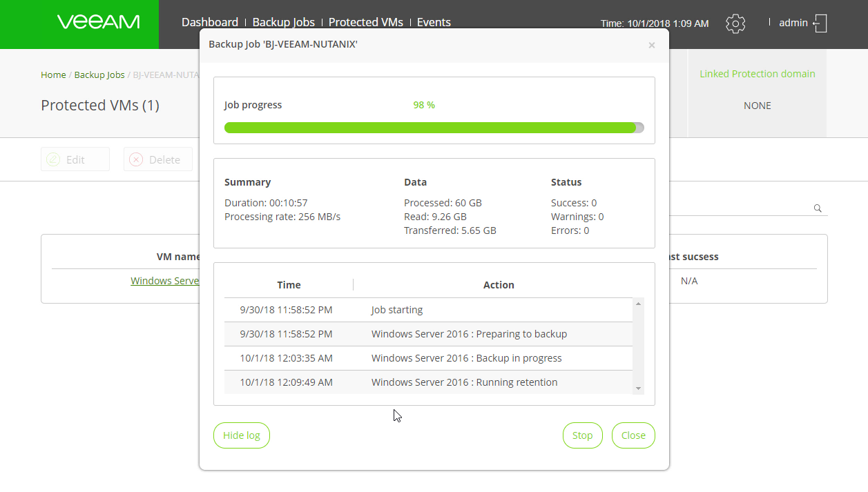Screen dimensions: 868x492
Task: Open the Backup Jobs menu
Action: 284,22
